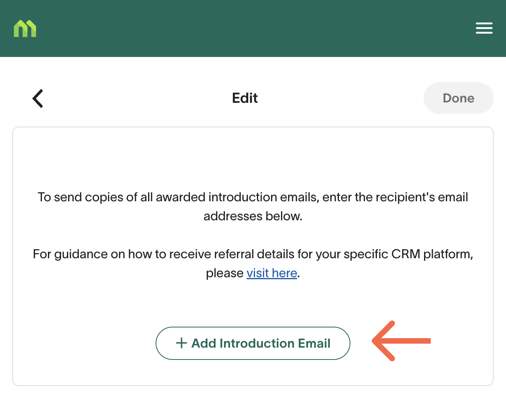Click the orange arrow pointing at the button
The width and height of the screenshot is (506, 420).
401,341
